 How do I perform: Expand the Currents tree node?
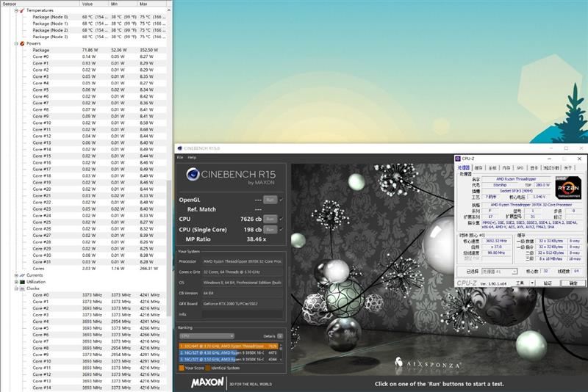coord(16,275)
